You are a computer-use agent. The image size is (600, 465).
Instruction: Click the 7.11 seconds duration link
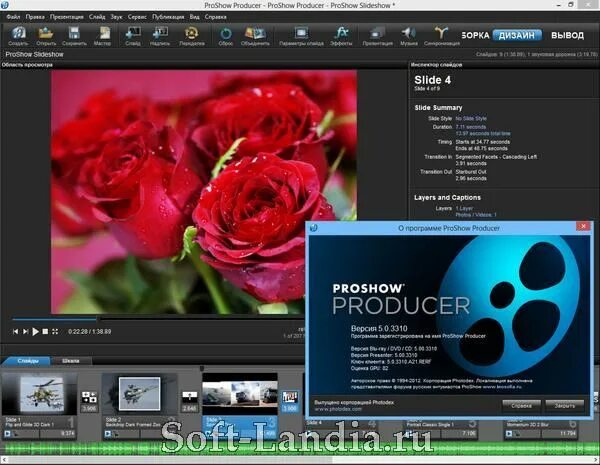point(471,127)
